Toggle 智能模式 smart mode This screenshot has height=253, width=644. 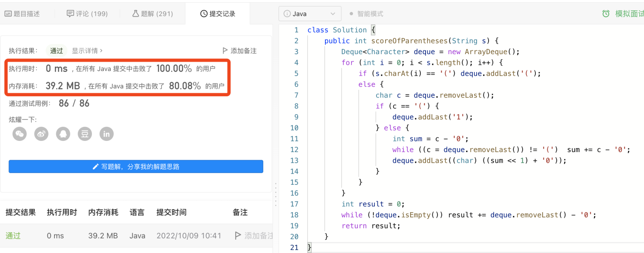pos(366,14)
